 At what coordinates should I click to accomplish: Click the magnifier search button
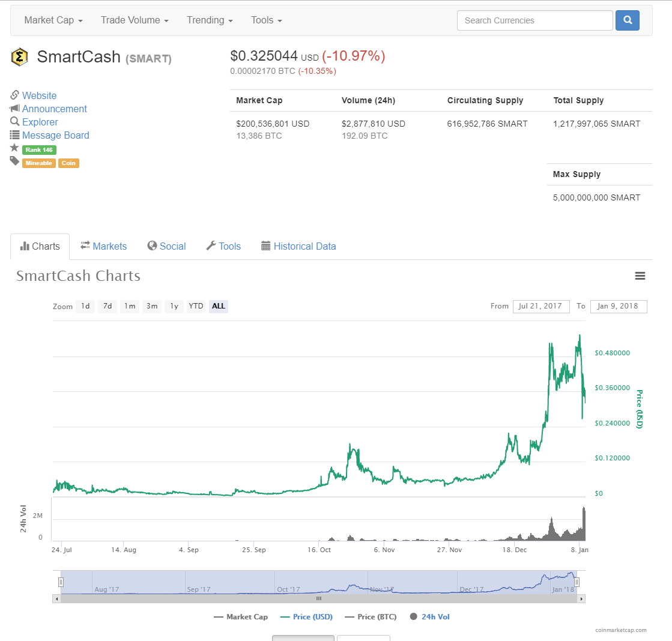pos(628,20)
